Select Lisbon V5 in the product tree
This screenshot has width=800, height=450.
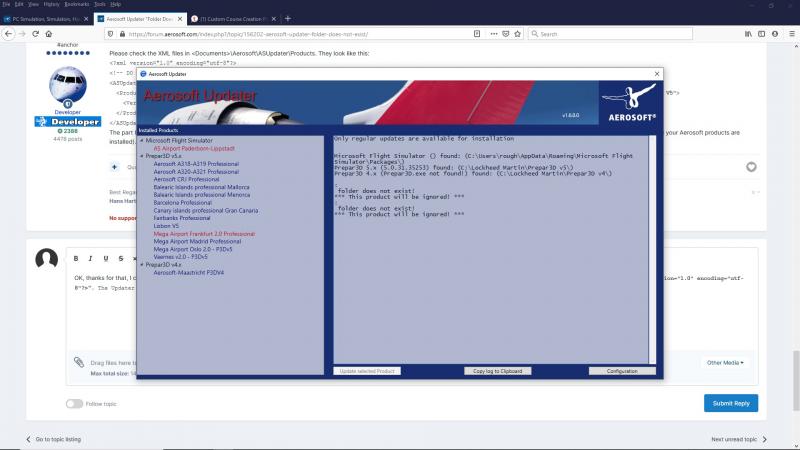pos(166,226)
